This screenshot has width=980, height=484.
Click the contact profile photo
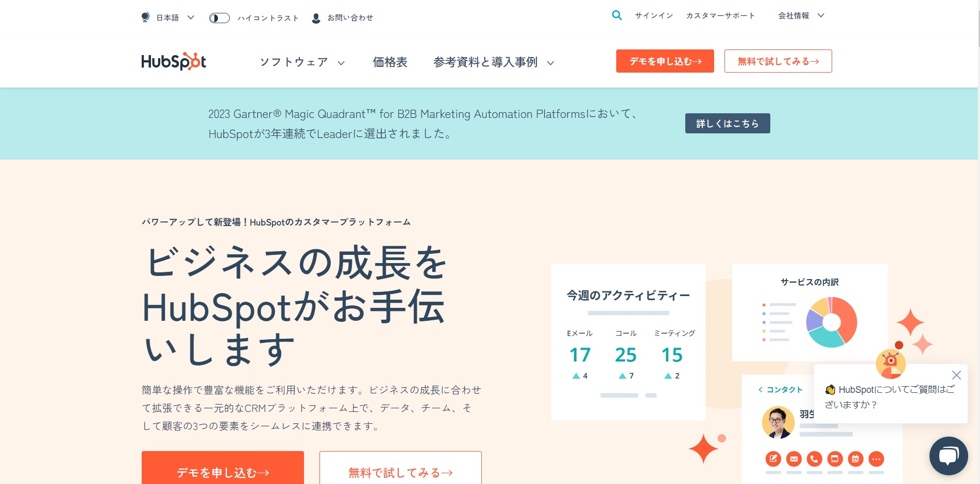point(778,422)
